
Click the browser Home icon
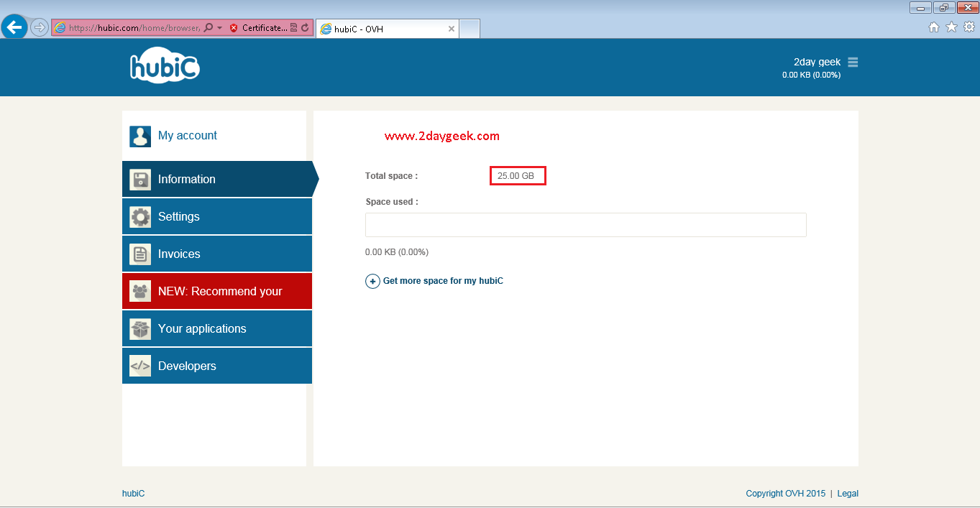pos(934,27)
